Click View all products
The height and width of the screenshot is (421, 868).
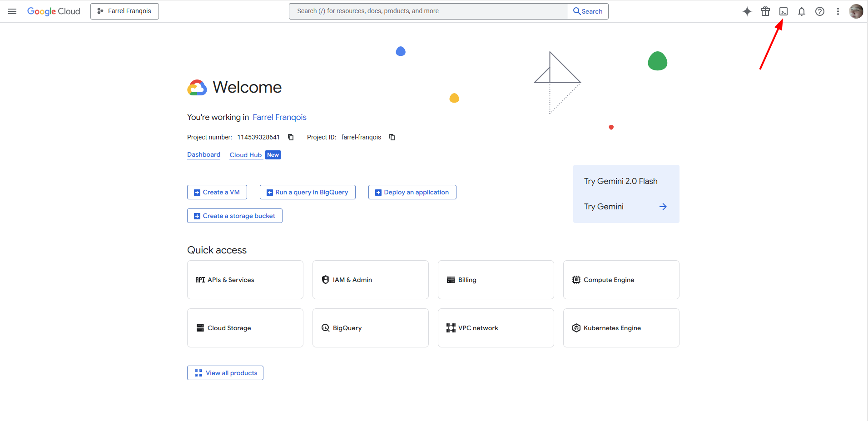225,373
